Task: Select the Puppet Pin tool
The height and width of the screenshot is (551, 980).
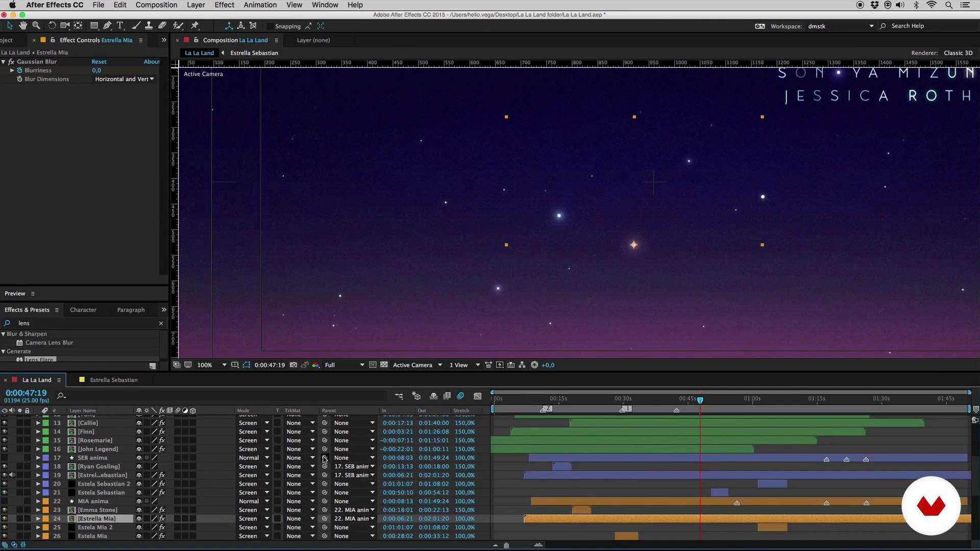Action: pos(194,26)
